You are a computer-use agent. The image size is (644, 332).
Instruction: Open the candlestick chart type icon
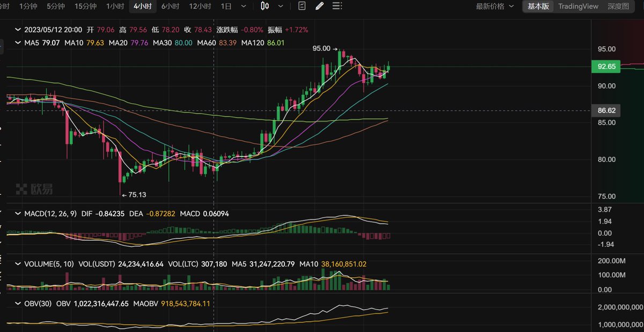pos(264,6)
